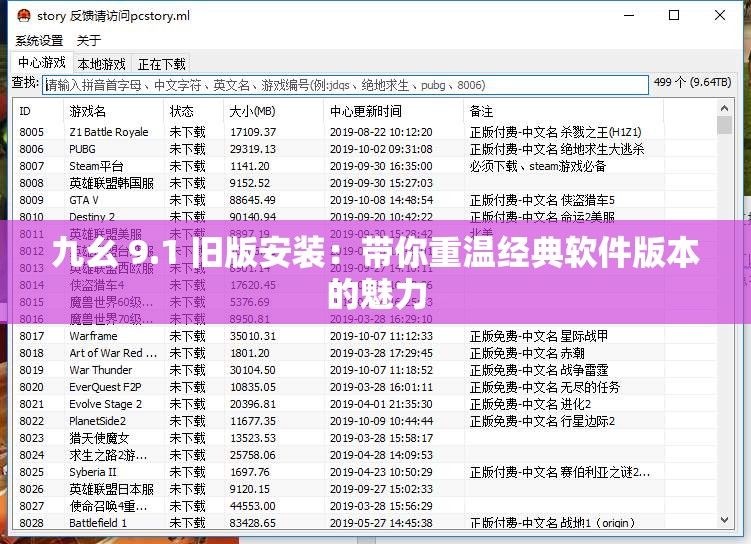This screenshot has width=751, height=544.
Task: Click the vertical scrollbar thumb
Action: coord(724,125)
